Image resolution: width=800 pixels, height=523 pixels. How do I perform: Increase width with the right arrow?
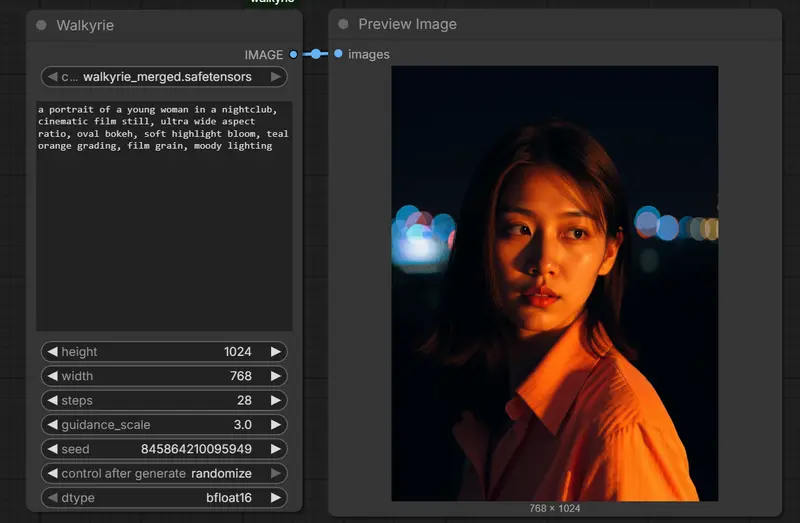(x=276, y=376)
